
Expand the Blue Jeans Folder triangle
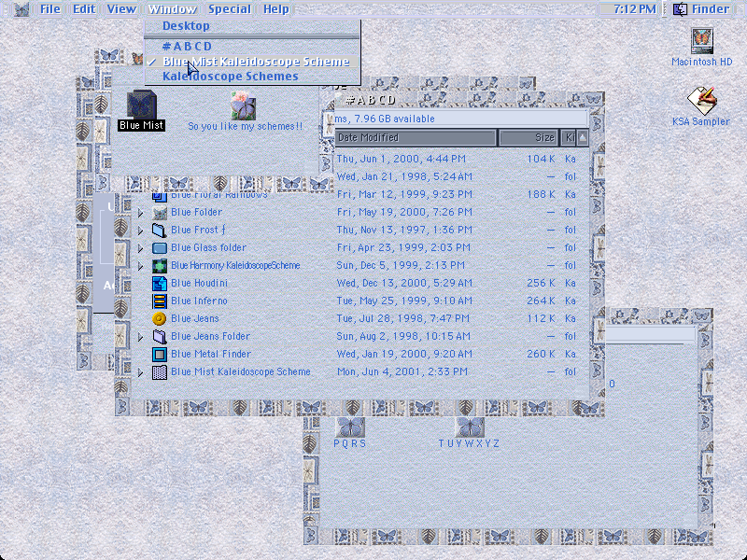point(141,337)
